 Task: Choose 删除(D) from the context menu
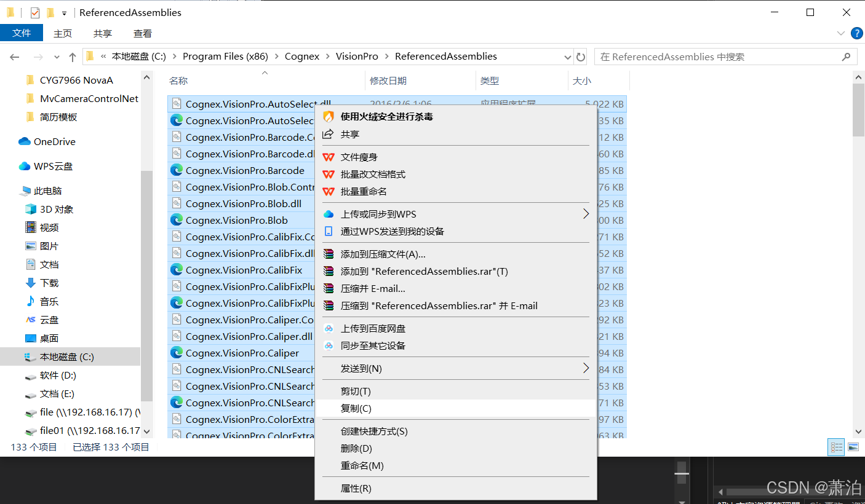(455, 449)
